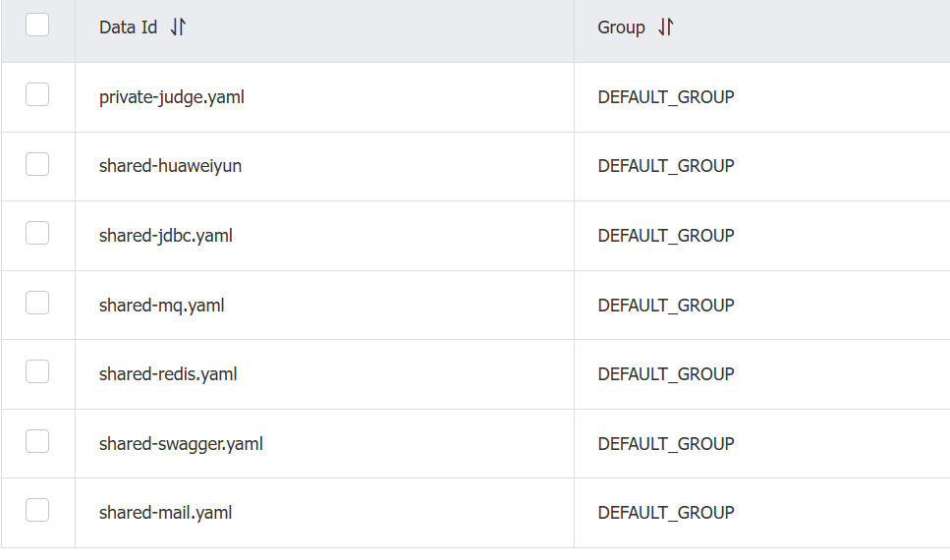Select the shared-huaweiyun row checkbox
This screenshot has height=560, width=950.
click(x=37, y=164)
